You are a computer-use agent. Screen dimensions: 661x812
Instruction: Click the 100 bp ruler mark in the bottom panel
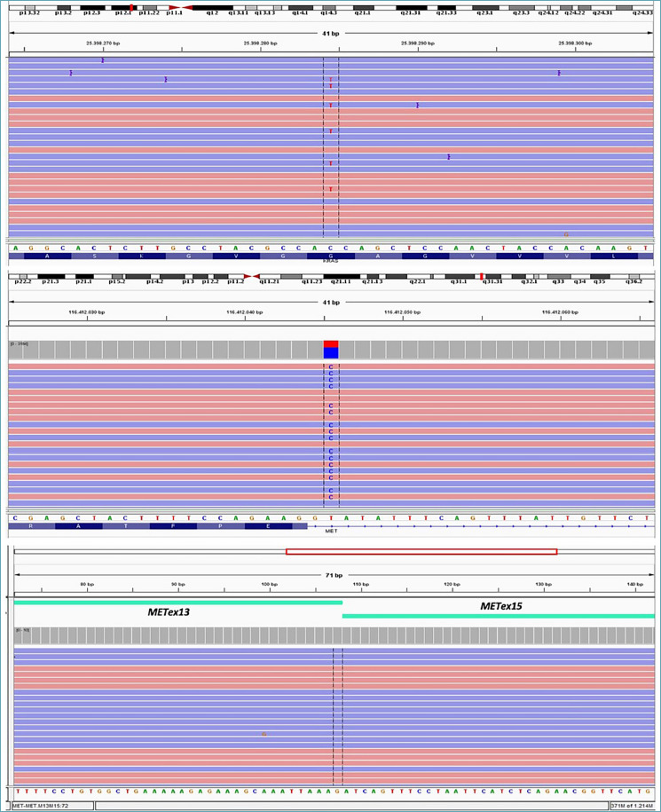tap(265, 584)
